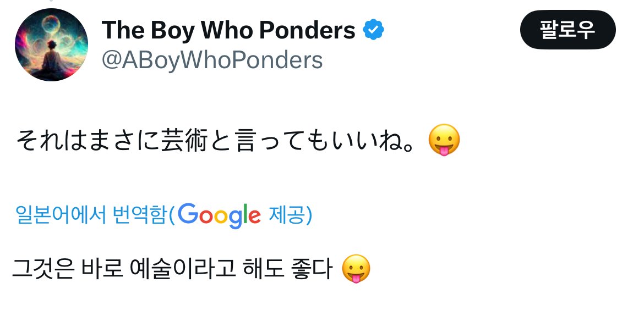
Task: Click the display name The Boy Who Ponders
Action: pos(228,31)
